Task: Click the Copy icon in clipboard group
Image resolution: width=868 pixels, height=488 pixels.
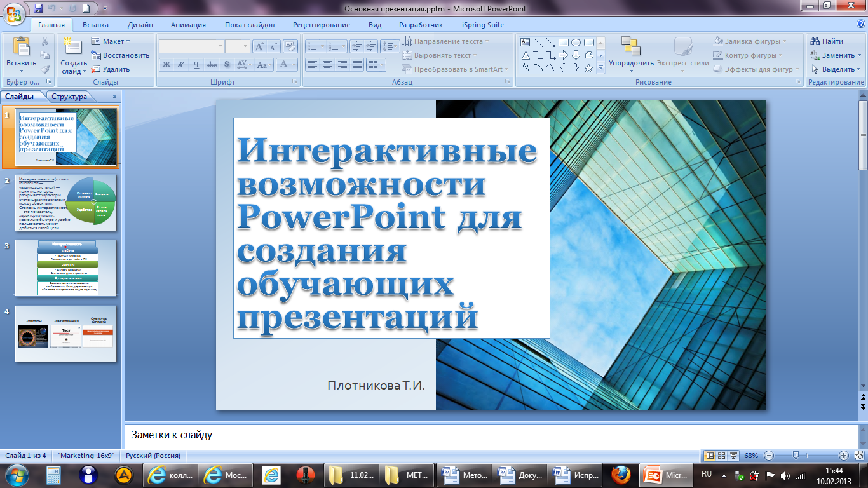Action: pos(45,55)
